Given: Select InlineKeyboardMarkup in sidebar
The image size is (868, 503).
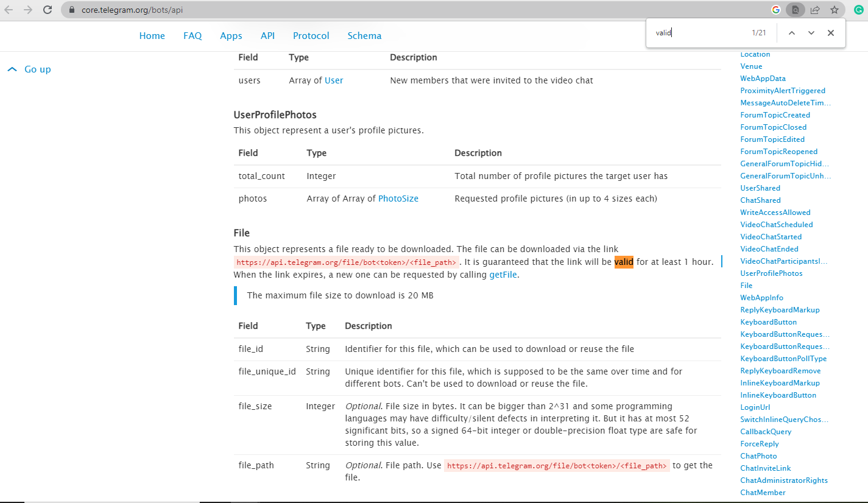Looking at the screenshot, I should (780, 383).
